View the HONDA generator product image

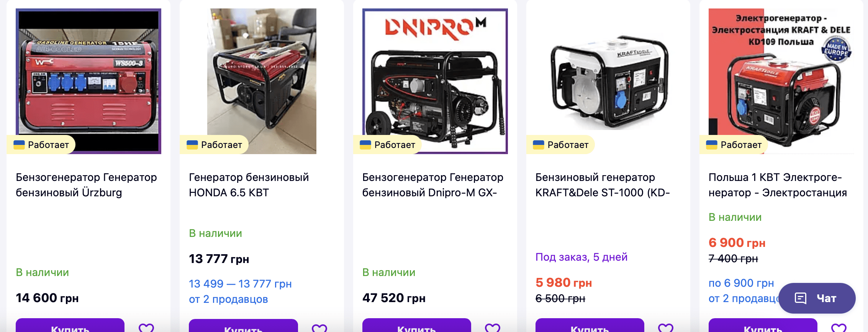click(x=262, y=81)
